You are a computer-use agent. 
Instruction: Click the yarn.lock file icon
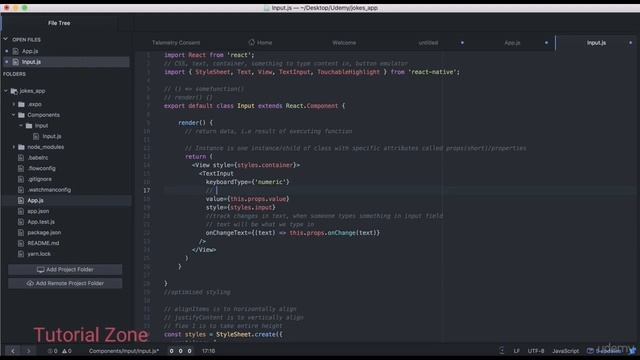[x=21, y=253]
